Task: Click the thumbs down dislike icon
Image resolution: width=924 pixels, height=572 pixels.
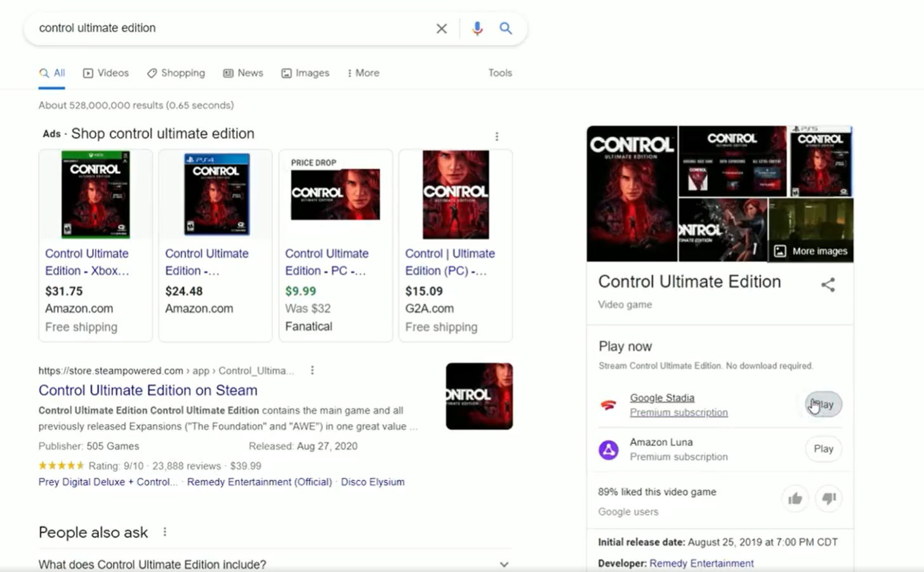Action: coord(828,499)
